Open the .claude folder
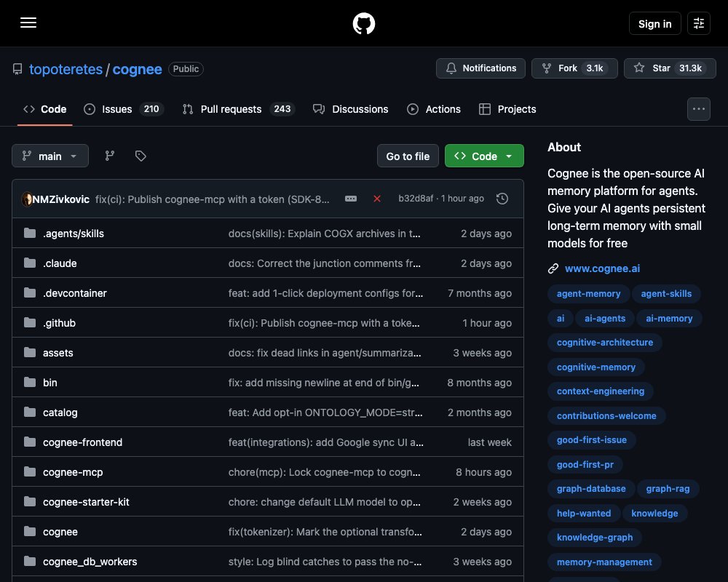This screenshot has width=728, height=582. [60, 263]
